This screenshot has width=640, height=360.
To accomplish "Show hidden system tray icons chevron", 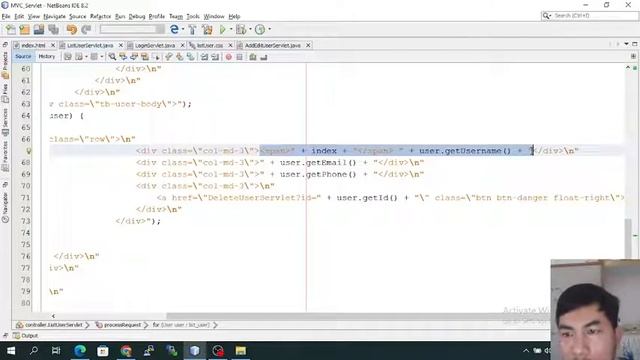I will pyautogui.click(x=526, y=351).
